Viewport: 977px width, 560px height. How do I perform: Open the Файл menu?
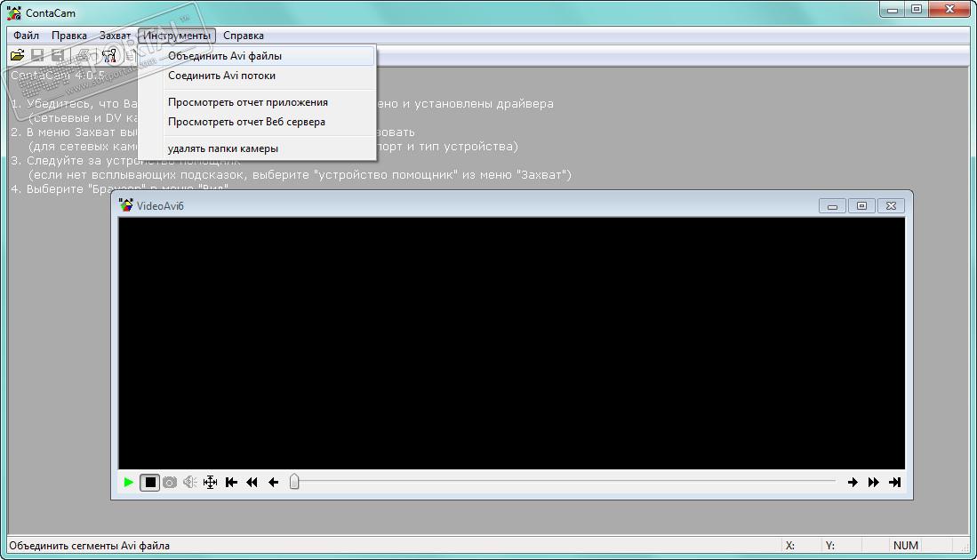pyautogui.click(x=26, y=36)
